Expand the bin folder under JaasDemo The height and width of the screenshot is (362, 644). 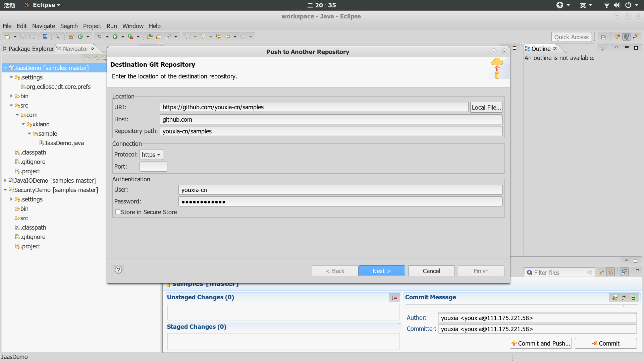[11, 96]
